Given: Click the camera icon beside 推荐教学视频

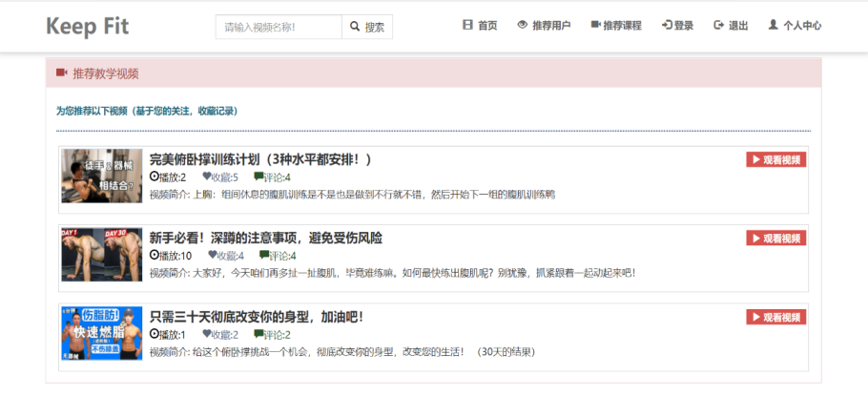Looking at the screenshot, I should coord(61,73).
